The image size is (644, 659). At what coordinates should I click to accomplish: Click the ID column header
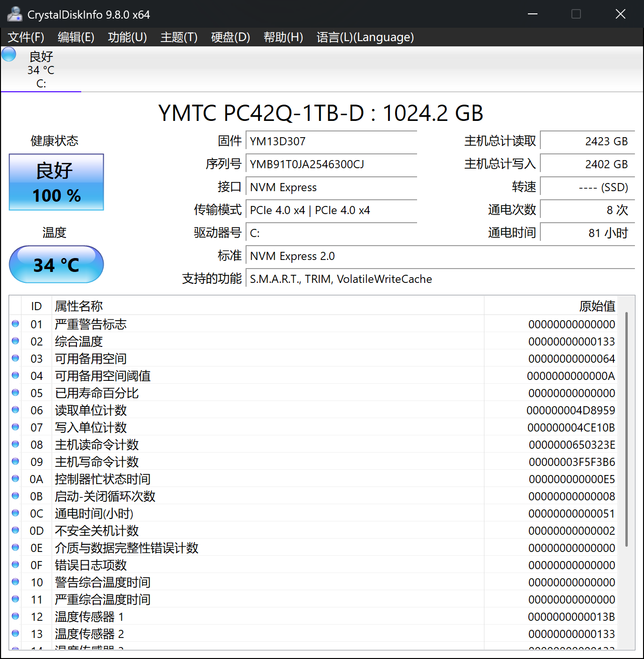coord(37,306)
